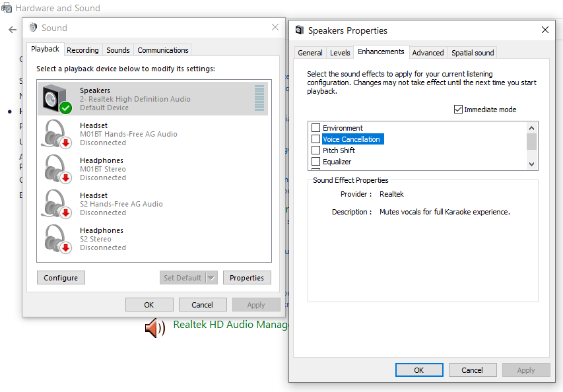Click the Speakers Properties title icon
563x392 pixels.
click(300, 30)
